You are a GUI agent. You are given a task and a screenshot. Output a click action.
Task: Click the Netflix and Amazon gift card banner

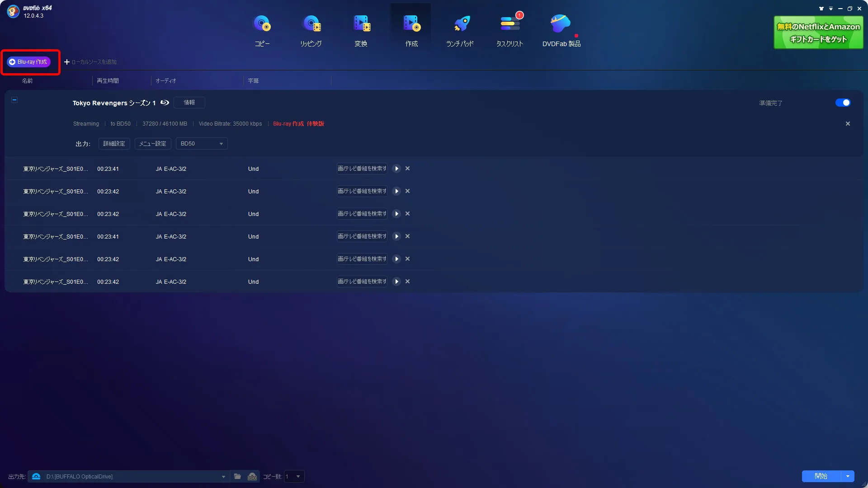818,33
